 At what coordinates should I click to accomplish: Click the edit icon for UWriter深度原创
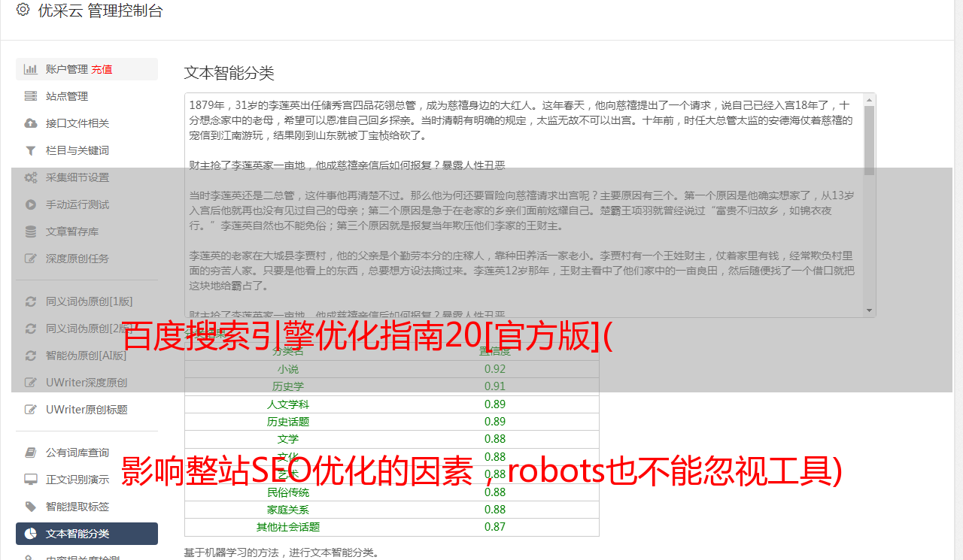point(30,383)
